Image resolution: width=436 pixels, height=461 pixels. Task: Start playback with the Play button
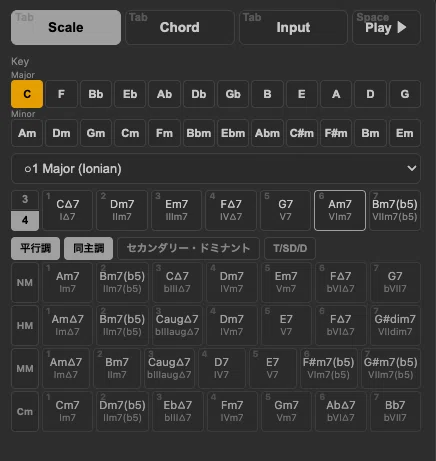pos(386,27)
